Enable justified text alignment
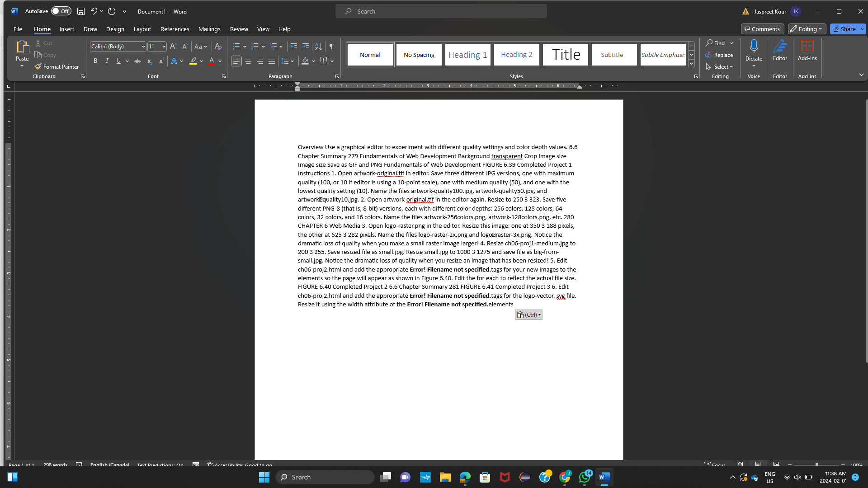Viewport: 868px width, 488px height. (x=271, y=61)
